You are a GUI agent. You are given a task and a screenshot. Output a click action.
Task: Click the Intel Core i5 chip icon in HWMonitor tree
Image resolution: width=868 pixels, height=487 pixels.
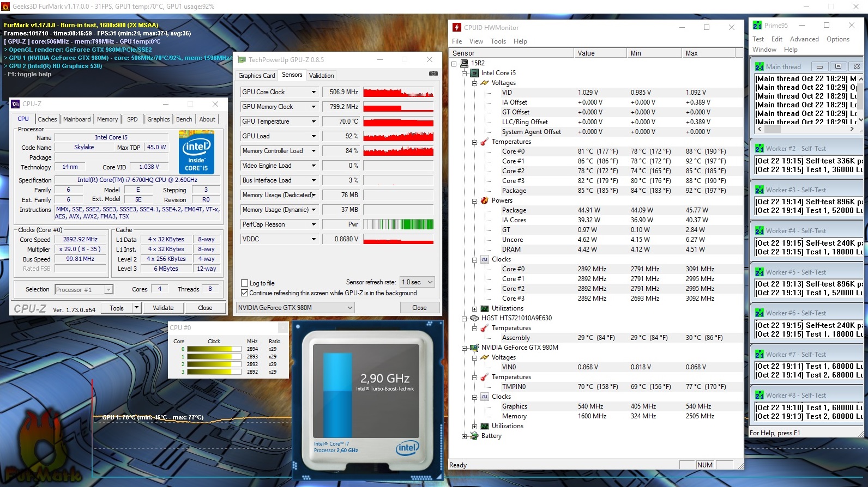(x=474, y=73)
